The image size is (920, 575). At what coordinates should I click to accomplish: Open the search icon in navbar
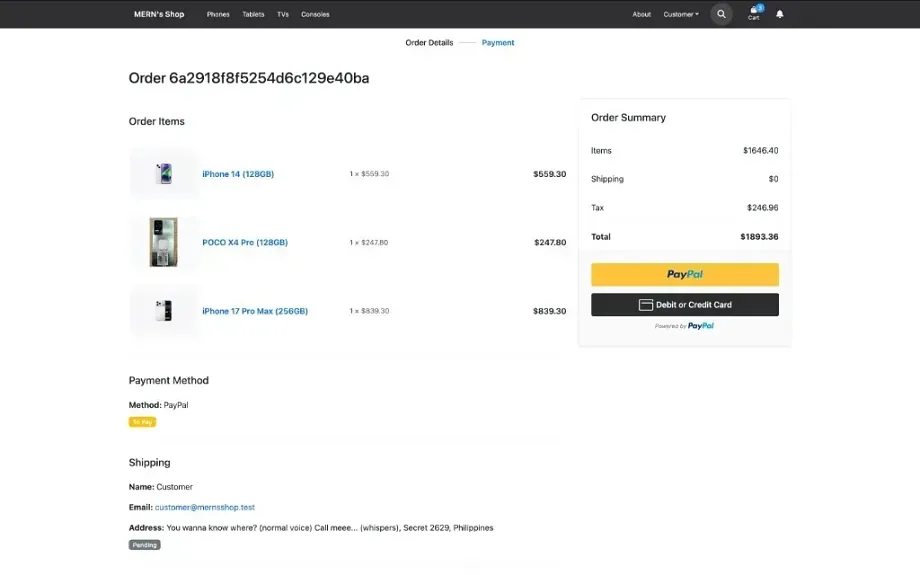coord(721,14)
